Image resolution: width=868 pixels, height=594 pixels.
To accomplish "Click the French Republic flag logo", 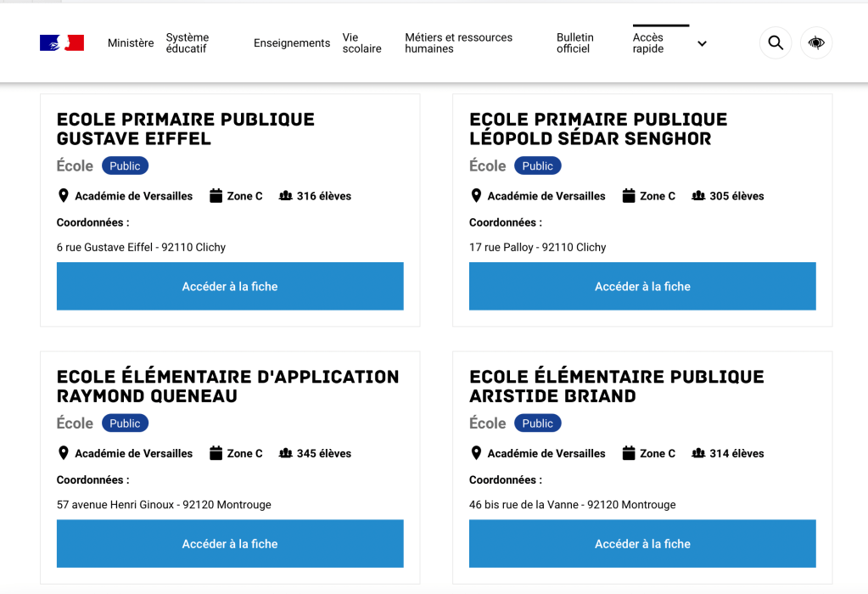I will pos(62,42).
